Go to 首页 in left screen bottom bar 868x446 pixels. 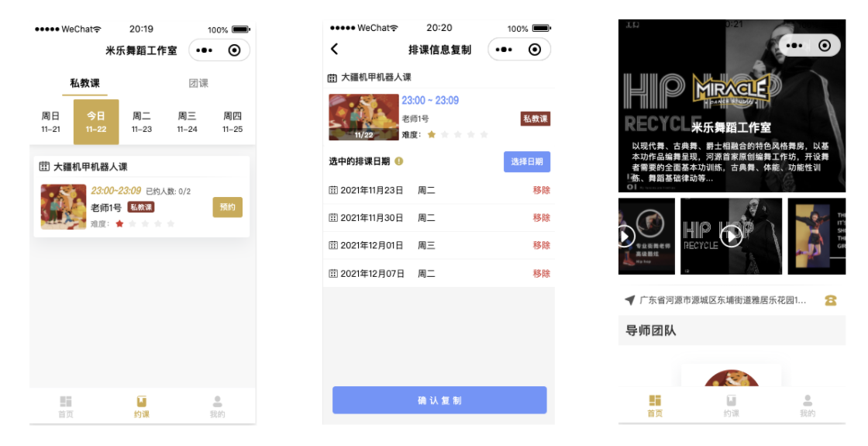tap(66, 406)
